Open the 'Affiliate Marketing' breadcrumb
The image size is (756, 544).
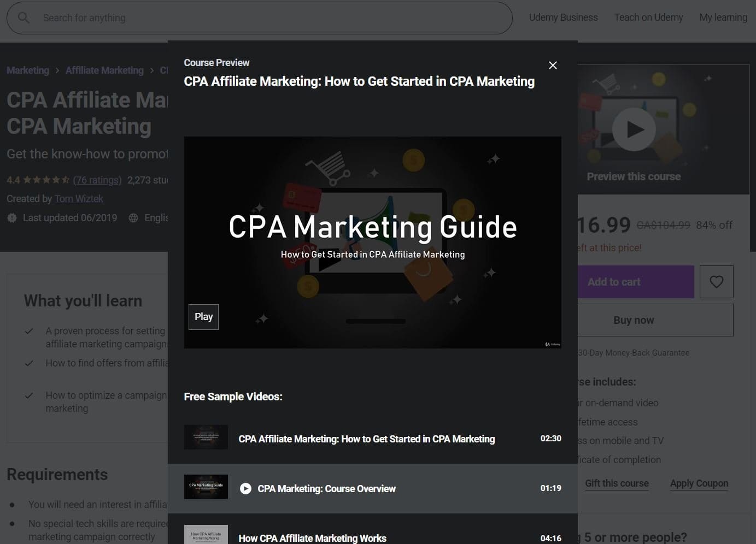(x=104, y=70)
